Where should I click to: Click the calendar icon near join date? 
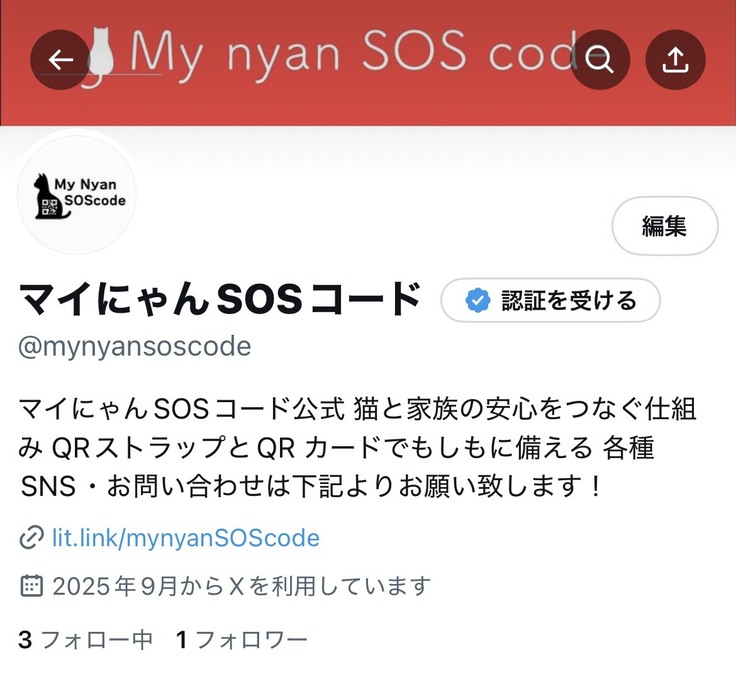[x=32, y=585]
